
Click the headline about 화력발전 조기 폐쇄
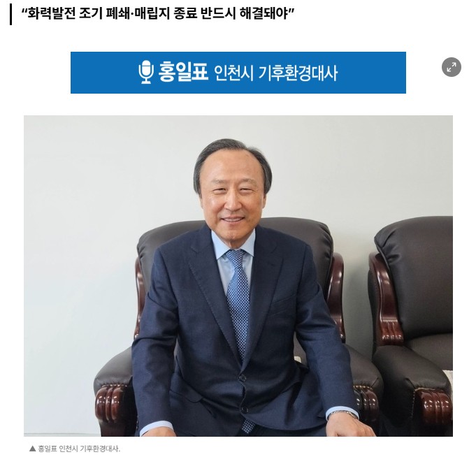click(x=158, y=14)
